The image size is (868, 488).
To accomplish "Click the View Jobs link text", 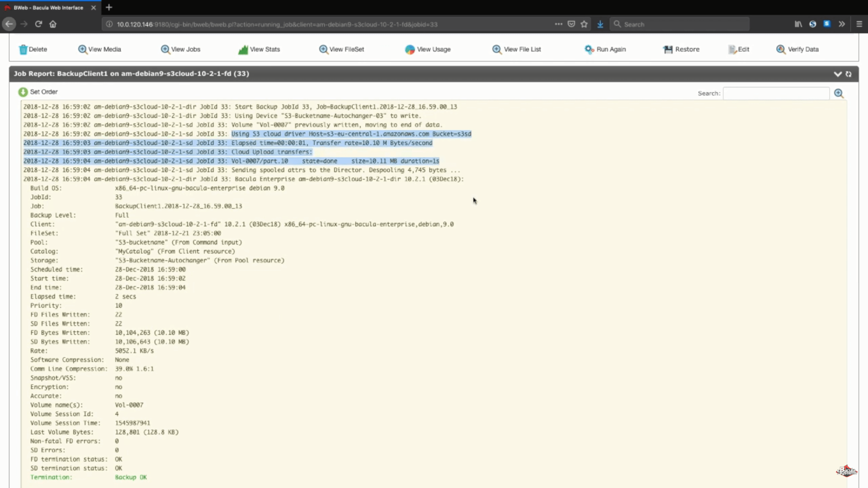I will [x=186, y=49].
